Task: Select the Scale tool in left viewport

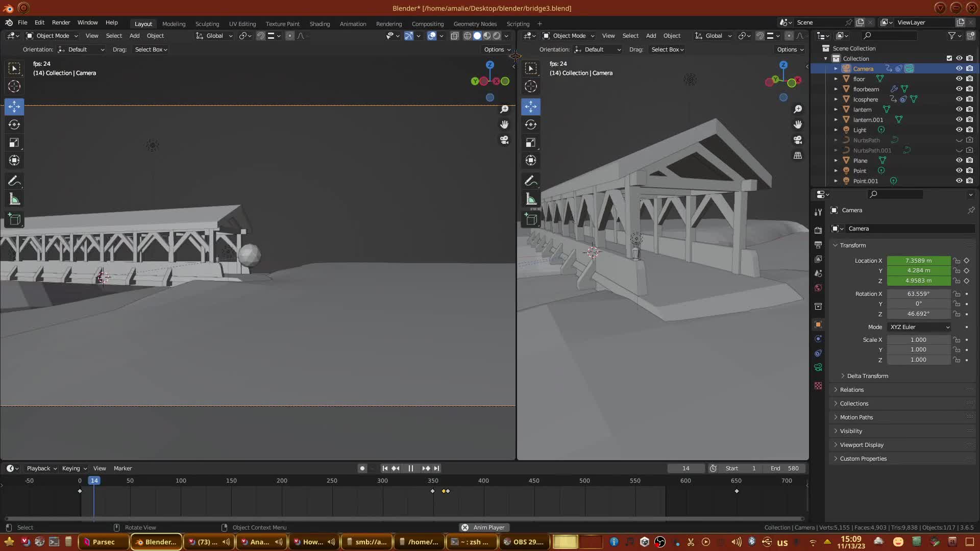Action: 14,143
